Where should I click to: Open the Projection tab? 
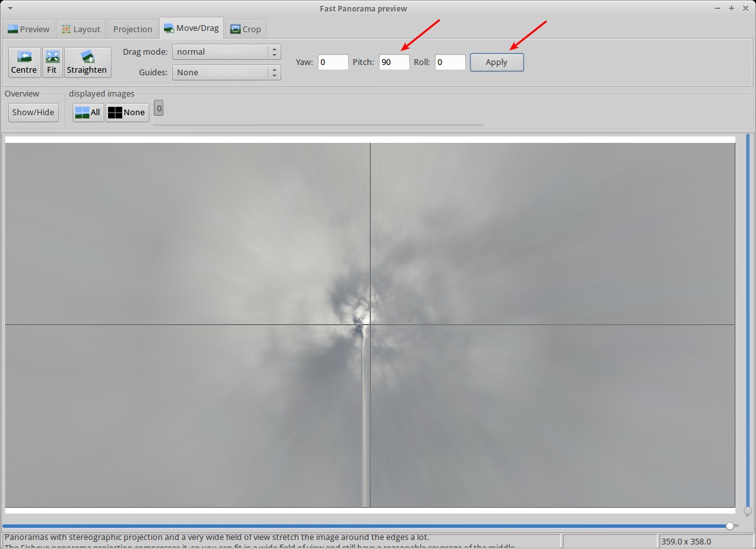click(x=133, y=29)
